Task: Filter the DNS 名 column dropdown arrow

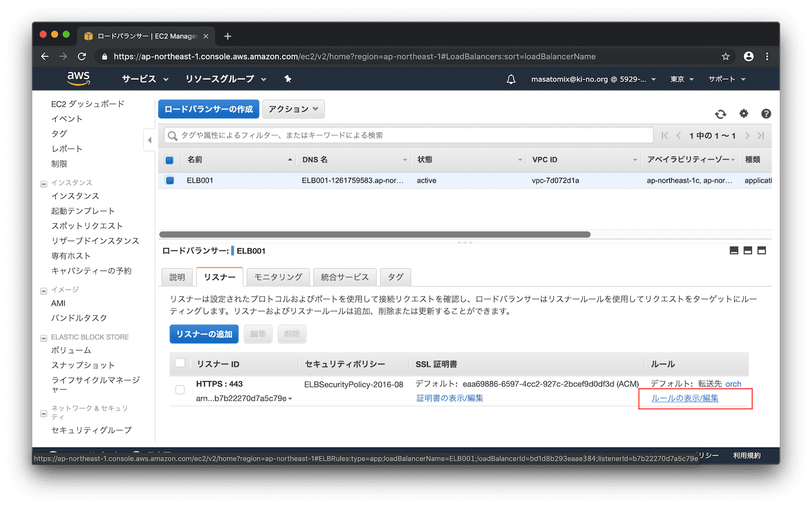Action: pyautogui.click(x=405, y=160)
